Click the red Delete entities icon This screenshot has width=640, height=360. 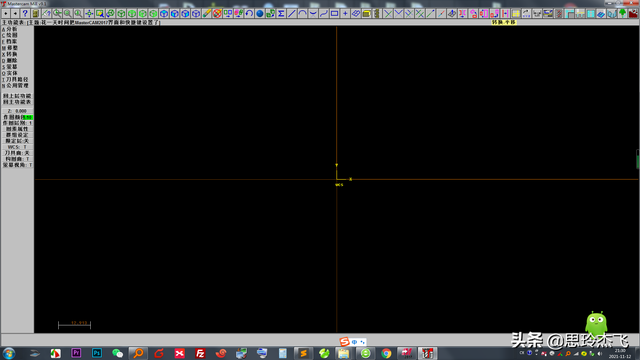(217, 13)
